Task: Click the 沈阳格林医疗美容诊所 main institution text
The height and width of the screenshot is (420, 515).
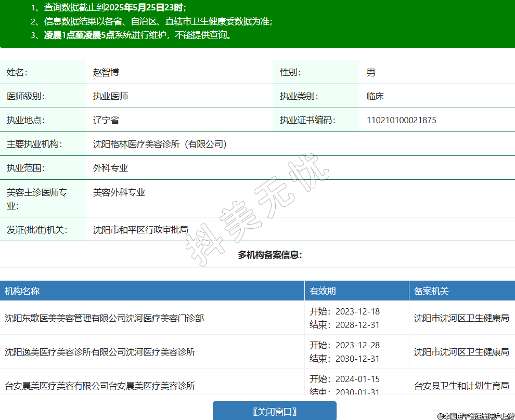Action: (x=160, y=144)
